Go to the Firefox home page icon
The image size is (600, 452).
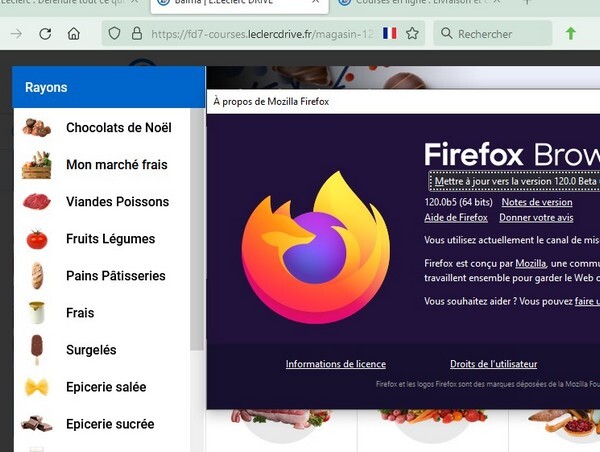coord(73,34)
